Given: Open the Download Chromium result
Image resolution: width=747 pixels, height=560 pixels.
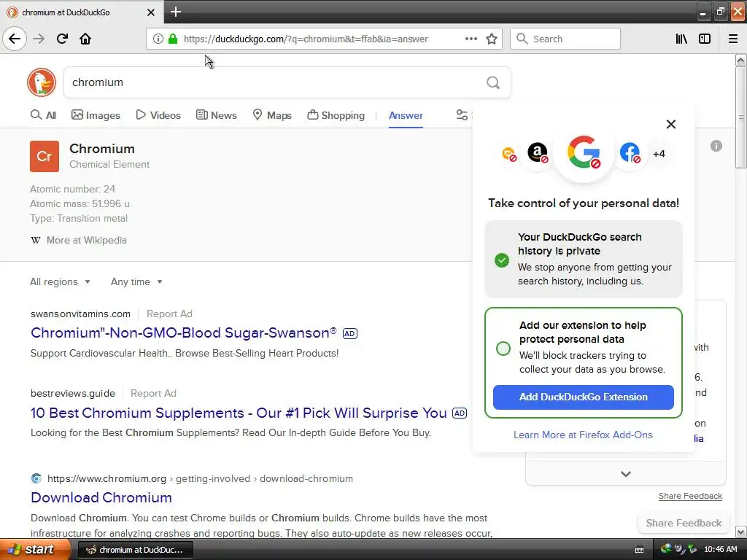Looking at the screenshot, I should [101, 497].
